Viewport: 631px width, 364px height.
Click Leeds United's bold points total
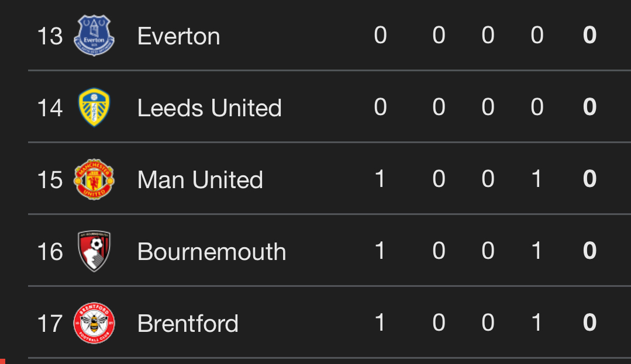click(x=589, y=107)
